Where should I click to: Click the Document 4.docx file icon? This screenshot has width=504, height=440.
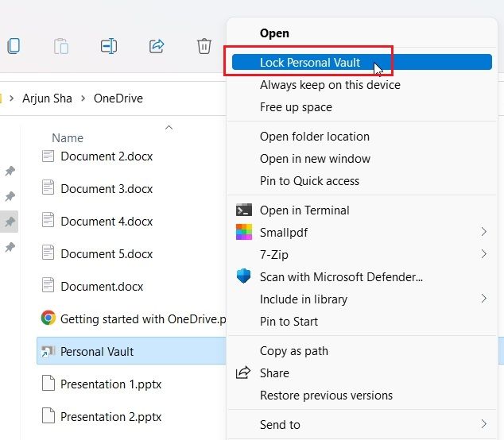point(48,220)
